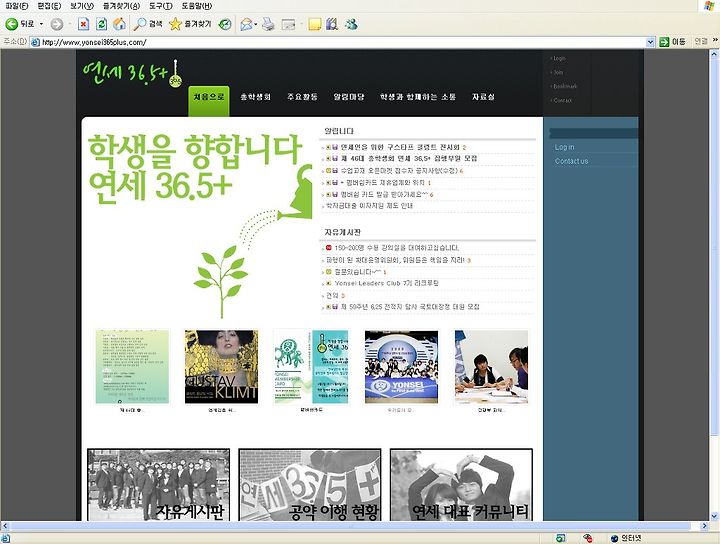
Task: Open the Gustav Klimt thumbnail
Action: click(x=221, y=367)
